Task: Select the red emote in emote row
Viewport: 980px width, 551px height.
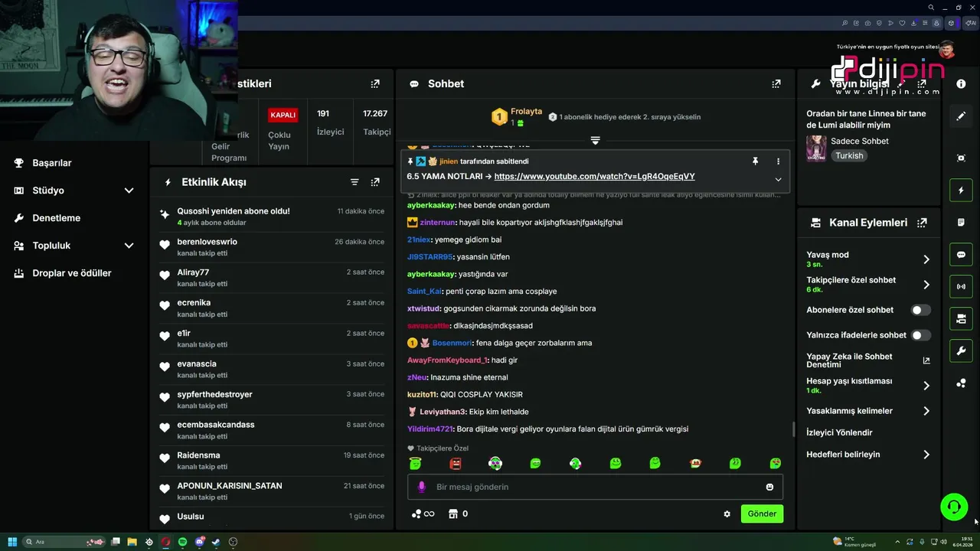Action: 456,463
